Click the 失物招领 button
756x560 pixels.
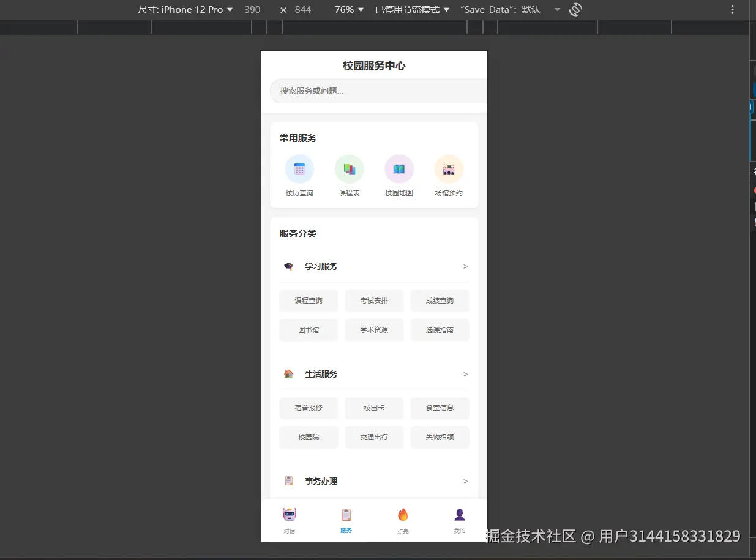pos(440,437)
